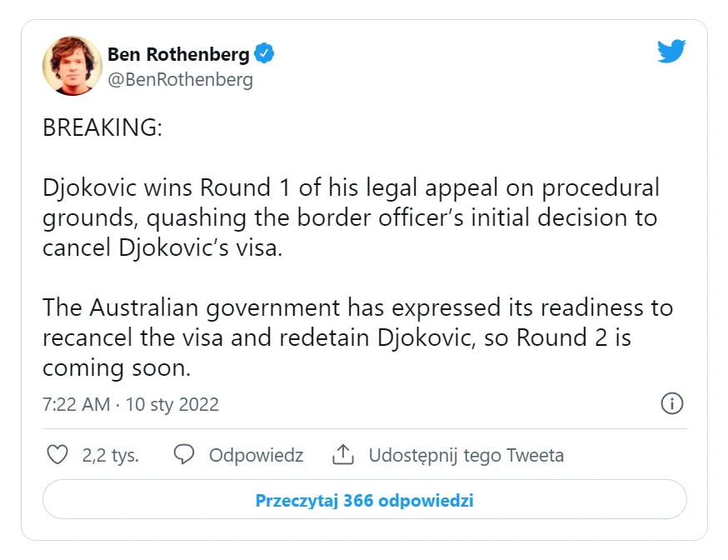The height and width of the screenshot is (560, 728).
Task: Open the 7:22 AM timestamp link
Action: pos(76,405)
